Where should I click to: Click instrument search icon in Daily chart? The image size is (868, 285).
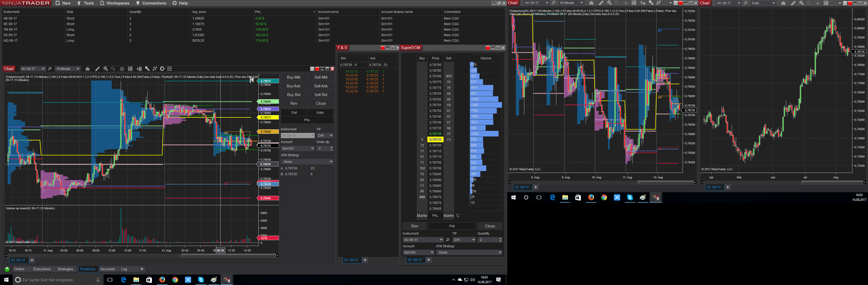pyautogui.click(x=746, y=3)
